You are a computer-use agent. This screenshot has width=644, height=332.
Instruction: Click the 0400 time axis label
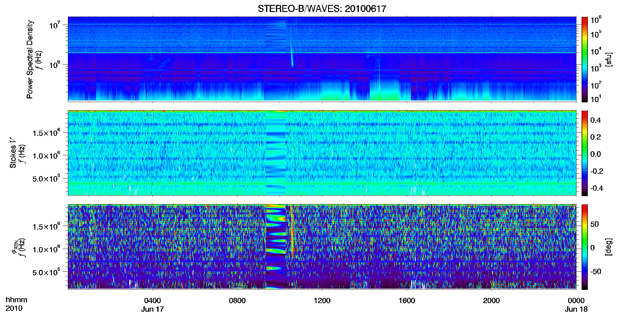click(x=152, y=300)
